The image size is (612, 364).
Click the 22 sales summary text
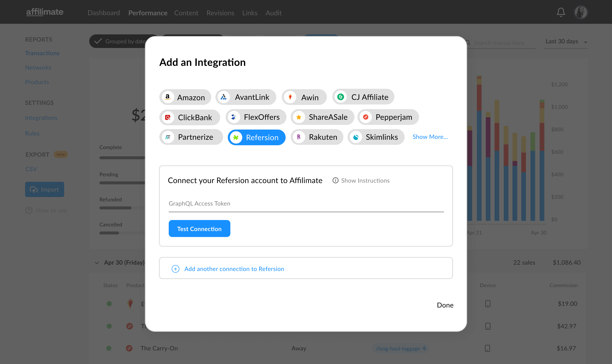[x=524, y=262]
